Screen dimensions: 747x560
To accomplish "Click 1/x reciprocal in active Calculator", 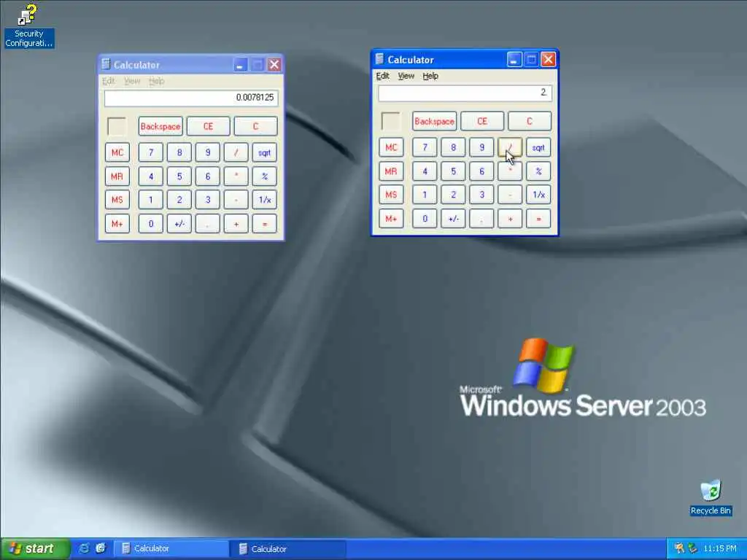I will click(x=538, y=195).
